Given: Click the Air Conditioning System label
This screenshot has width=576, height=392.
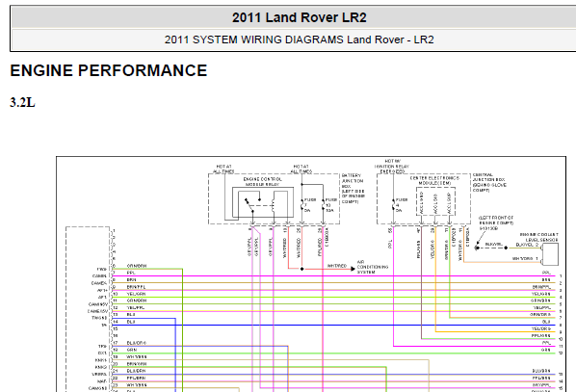Looking at the screenshot, I should point(373,267).
